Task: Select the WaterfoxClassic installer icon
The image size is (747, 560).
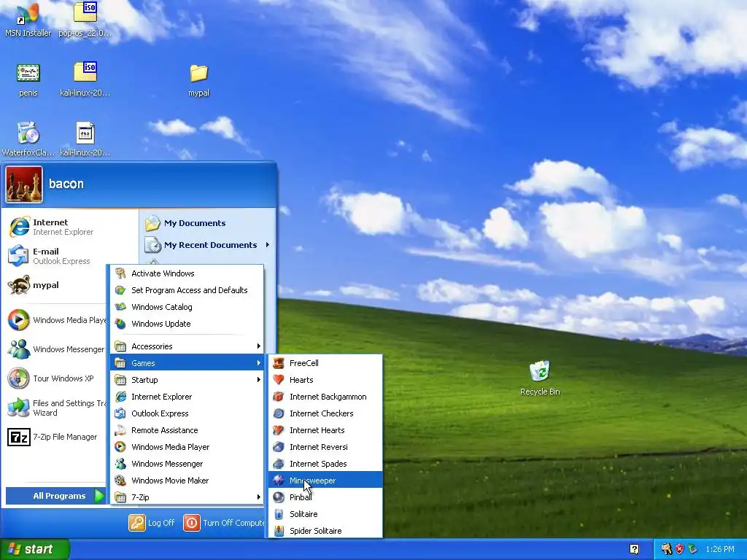Action: click(x=28, y=139)
